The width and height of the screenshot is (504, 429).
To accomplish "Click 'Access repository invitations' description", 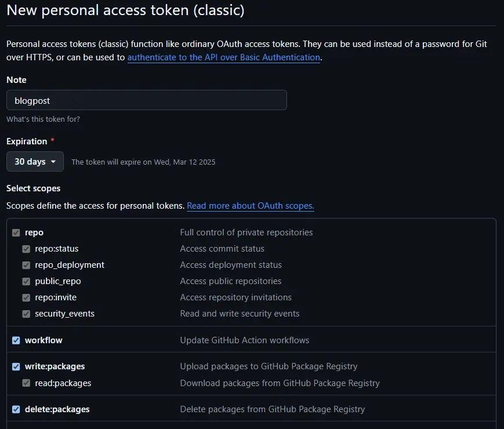I will 235,297.
